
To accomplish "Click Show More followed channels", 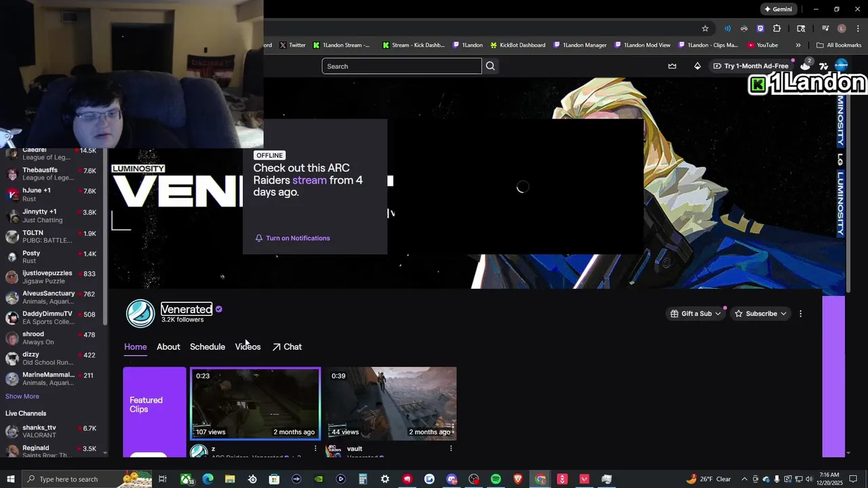I will coord(22,396).
